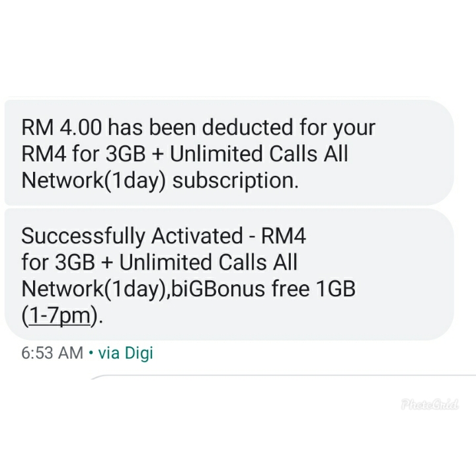This screenshot has height=476, width=476.
Task: Select the Successfully Activated message bubble
Action: (x=229, y=274)
